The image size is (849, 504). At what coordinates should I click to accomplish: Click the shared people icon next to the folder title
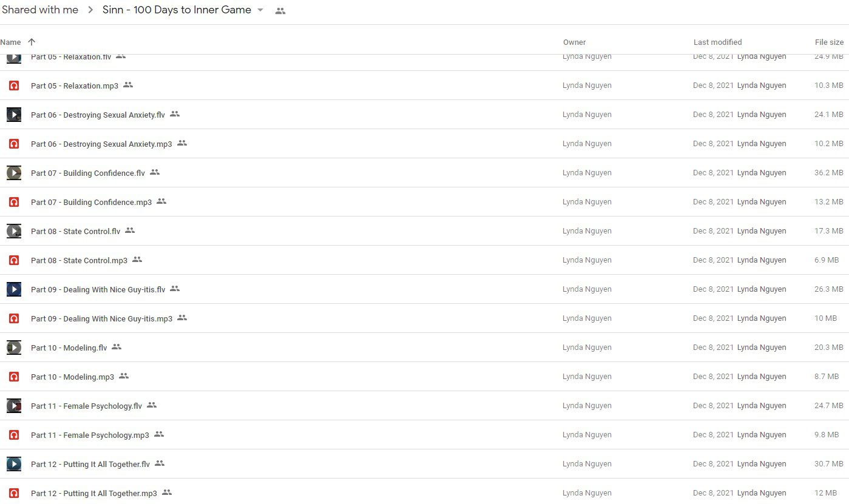280,11
